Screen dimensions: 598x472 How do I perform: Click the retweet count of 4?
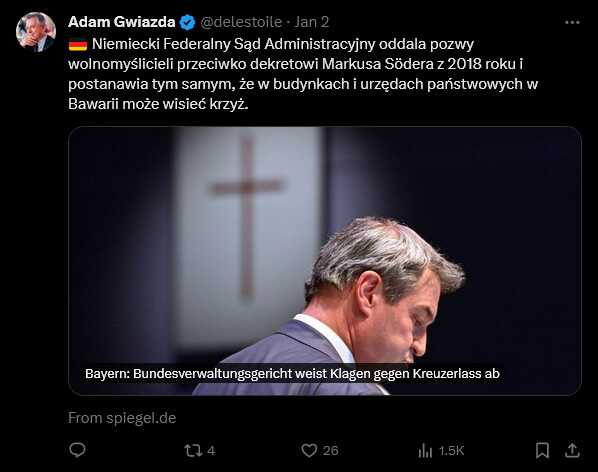tap(211, 451)
